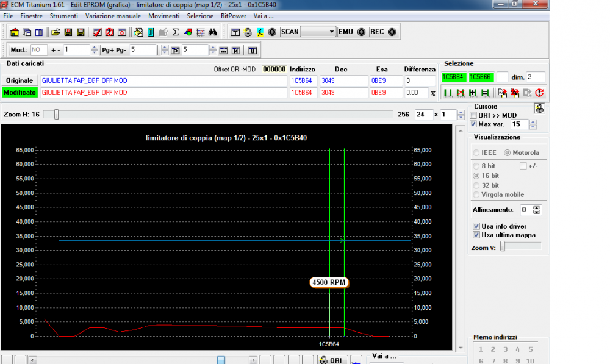Click the padlock icon in Cursore panel
Viewport: 610px width, 364px height.
[x=539, y=109]
